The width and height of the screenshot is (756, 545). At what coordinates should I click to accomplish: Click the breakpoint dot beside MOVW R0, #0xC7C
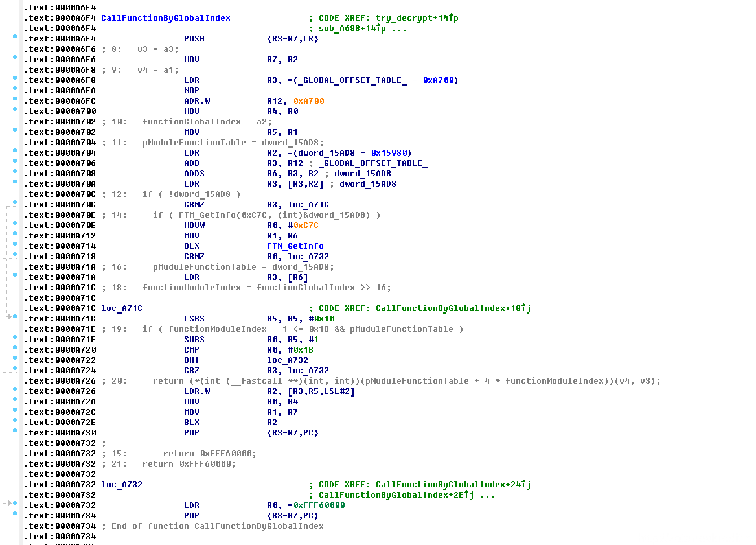[x=15, y=224]
